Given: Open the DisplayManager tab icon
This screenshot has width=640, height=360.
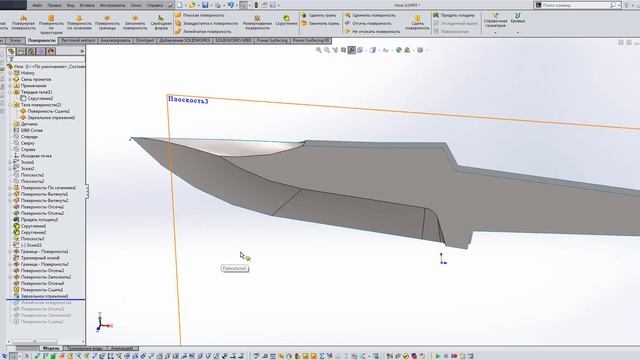Looking at the screenshot, I should (51, 51).
